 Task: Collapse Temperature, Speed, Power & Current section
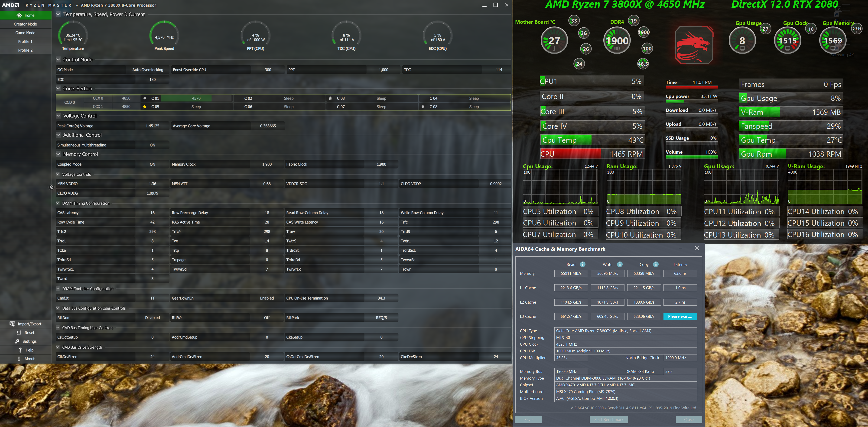click(58, 14)
